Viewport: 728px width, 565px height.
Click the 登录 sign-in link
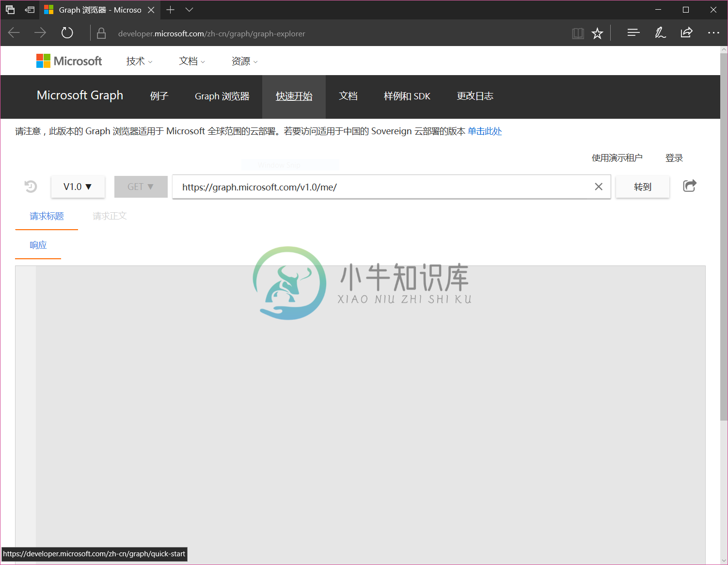coord(674,158)
